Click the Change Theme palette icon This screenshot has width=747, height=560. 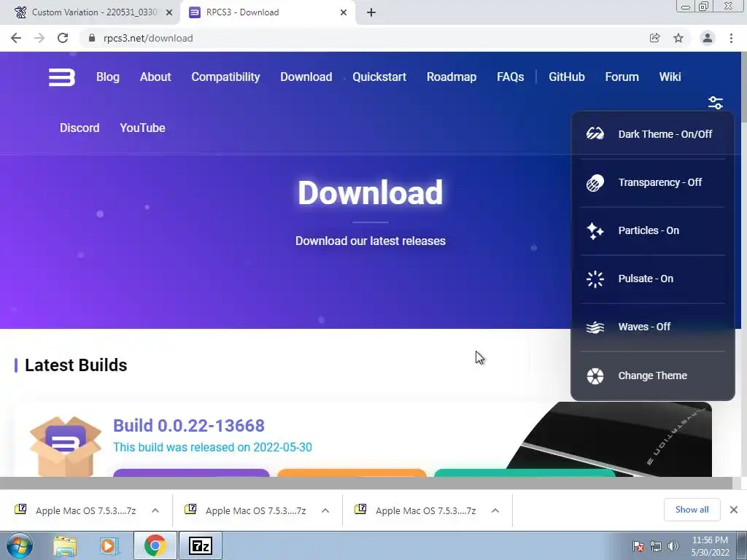[595, 376]
